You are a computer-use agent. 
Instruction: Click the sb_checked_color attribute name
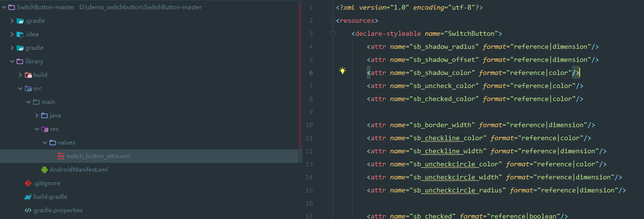coord(444,99)
